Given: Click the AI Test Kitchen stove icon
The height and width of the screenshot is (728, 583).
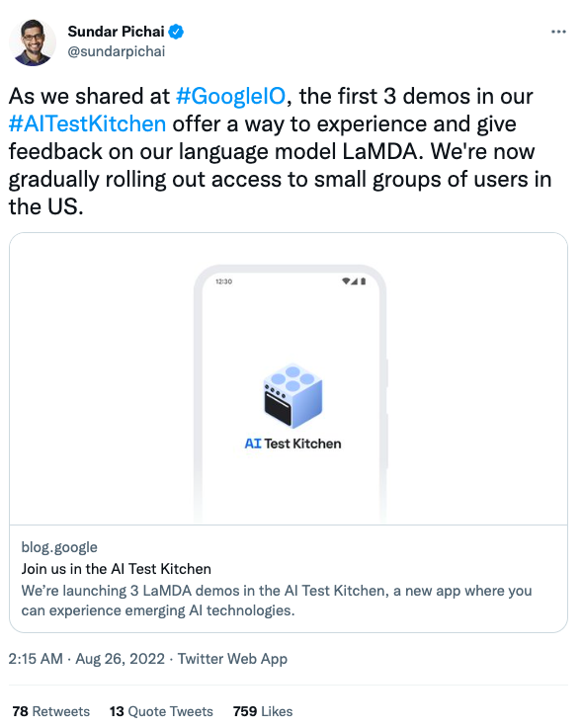Looking at the screenshot, I should coord(292,395).
